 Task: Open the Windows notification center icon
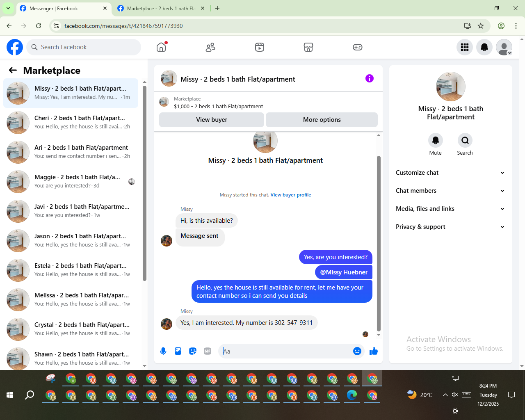pos(511,395)
